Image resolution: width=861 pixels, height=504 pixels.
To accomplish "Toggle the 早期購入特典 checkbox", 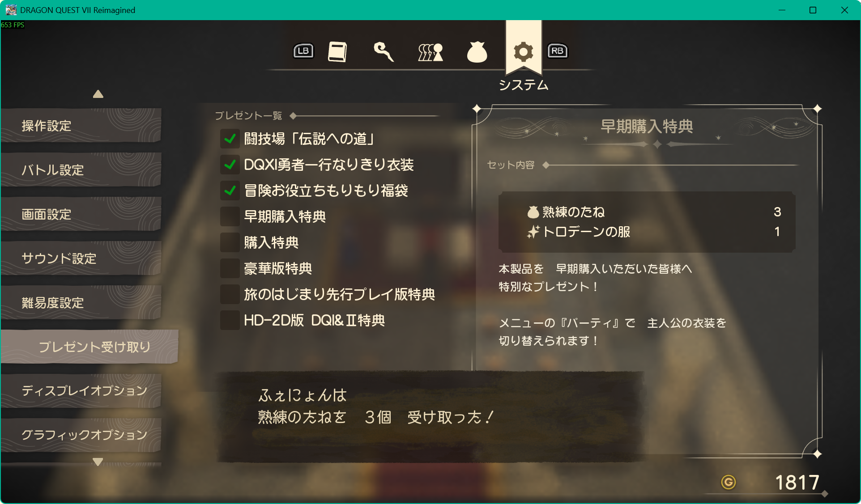I will click(x=230, y=216).
